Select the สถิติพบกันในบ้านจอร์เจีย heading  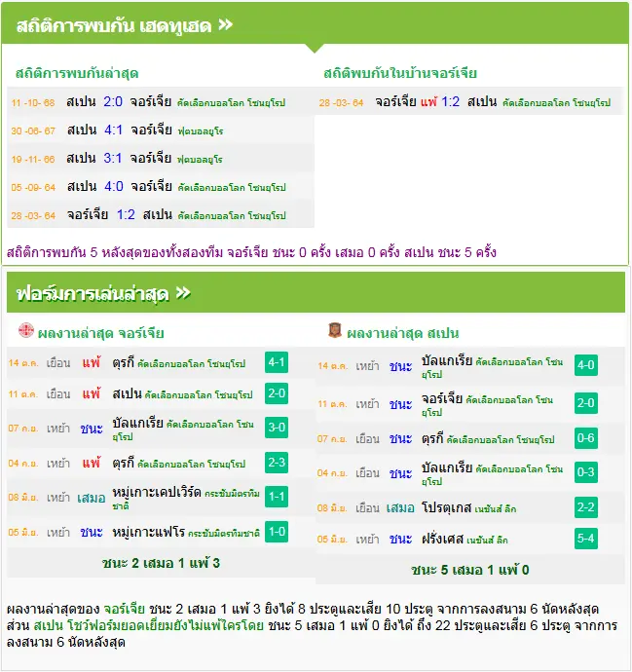[x=400, y=73]
